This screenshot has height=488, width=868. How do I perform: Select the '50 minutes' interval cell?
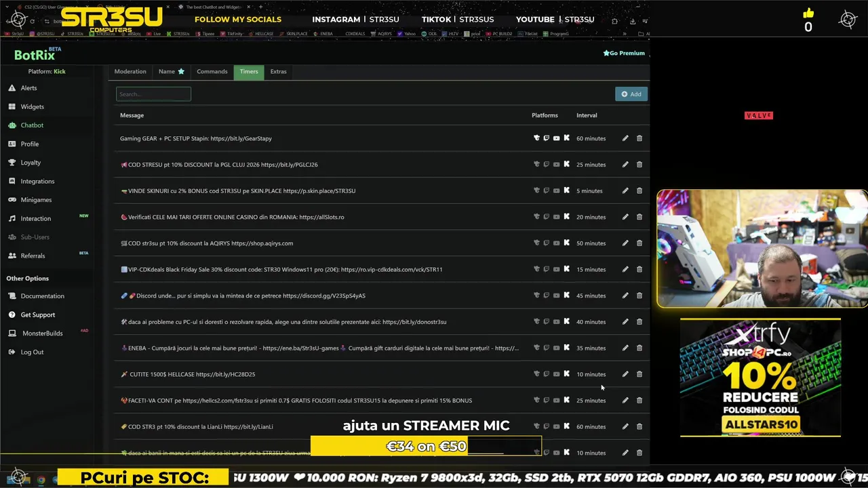point(591,243)
